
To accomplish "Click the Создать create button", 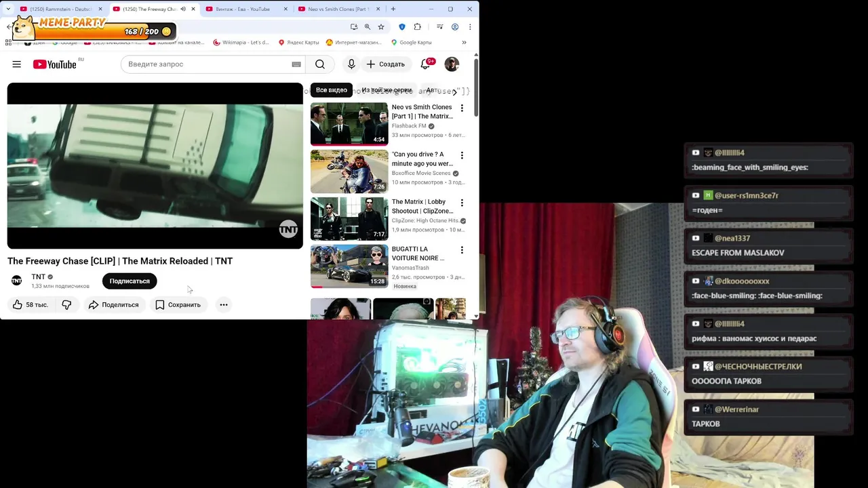I will point(385,64).
